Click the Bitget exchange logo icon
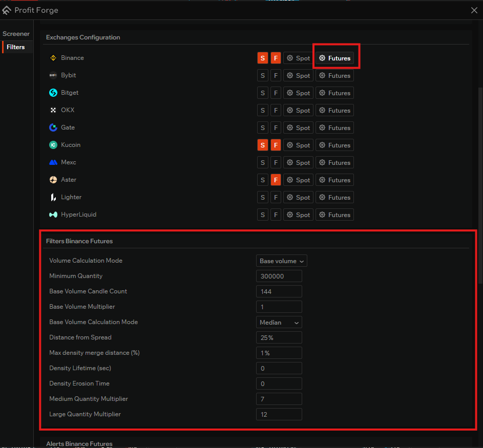Image resolution: width=483 pixels, height=448 pixels. tap(53, 93)
